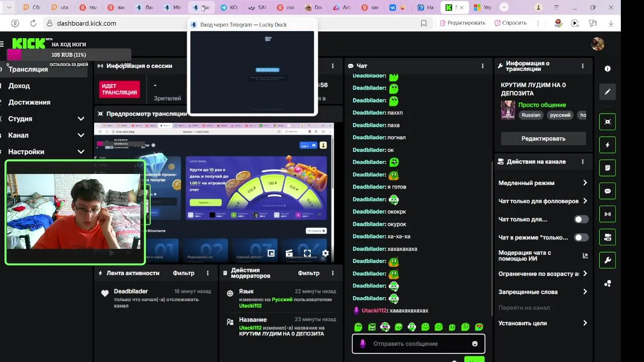Toggle the lightning activity feed sidebar icon
Screen dimensions: 644x362
tap(607, 145)
